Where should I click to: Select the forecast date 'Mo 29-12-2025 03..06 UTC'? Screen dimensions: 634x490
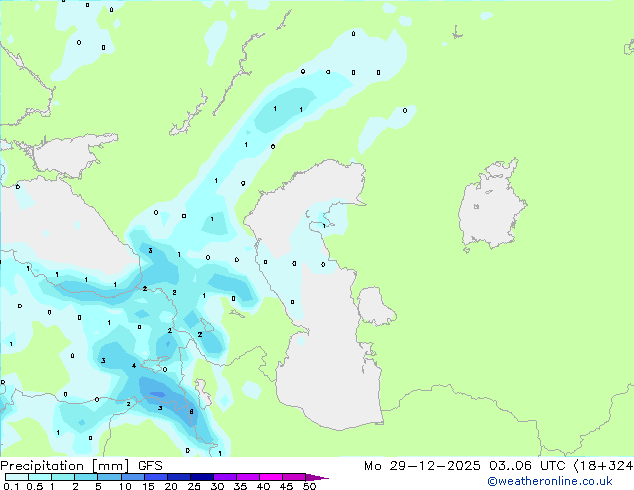coord(464,466)
